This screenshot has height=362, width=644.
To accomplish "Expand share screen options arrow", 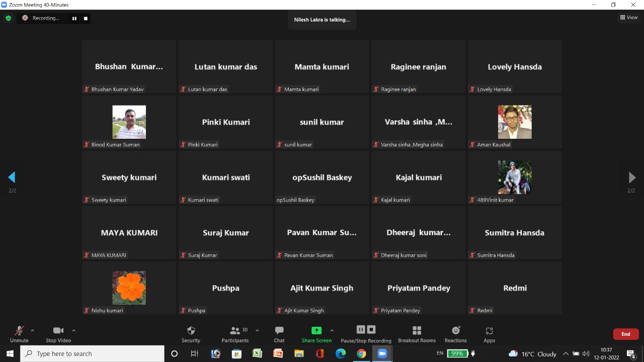I will 332,330.
